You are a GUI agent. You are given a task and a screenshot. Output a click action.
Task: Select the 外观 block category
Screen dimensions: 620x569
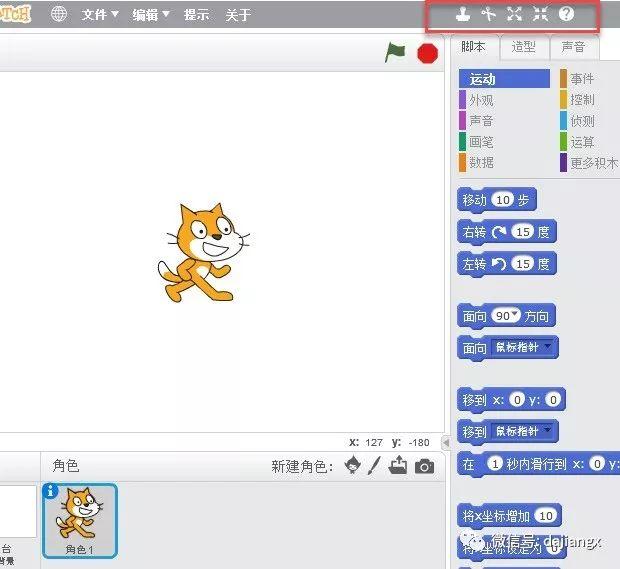pos(476,100)
